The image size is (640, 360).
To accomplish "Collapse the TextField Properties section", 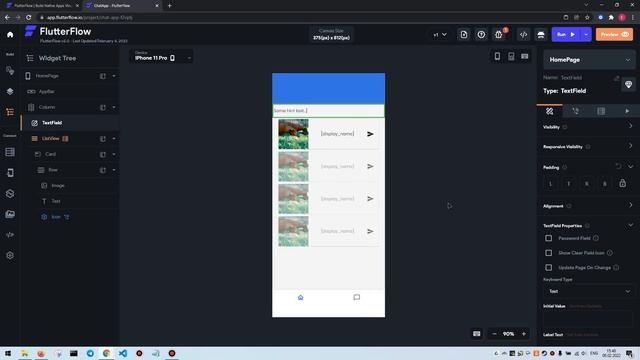I will 631,225.
